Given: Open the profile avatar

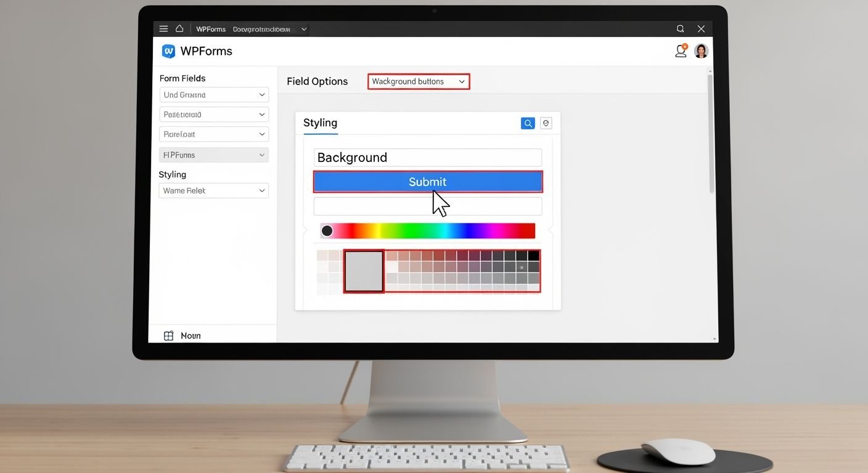Looking at the screenshot, I should (701, 51).
